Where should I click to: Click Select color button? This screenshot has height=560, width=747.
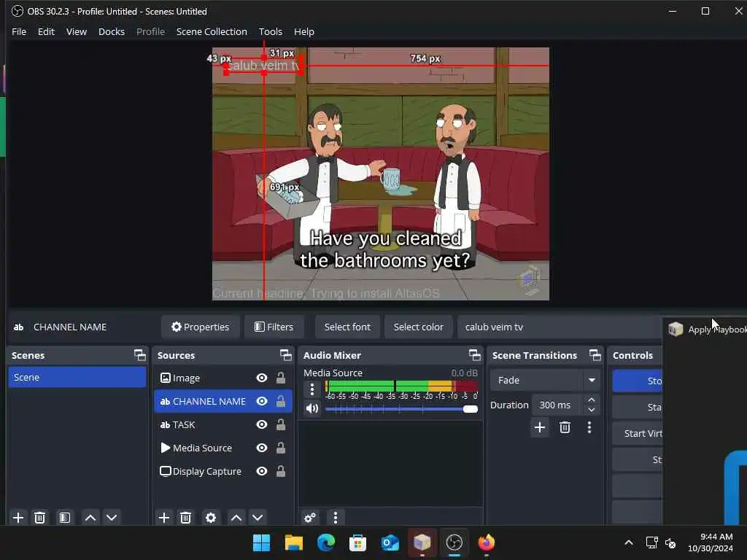click(418, 327)
